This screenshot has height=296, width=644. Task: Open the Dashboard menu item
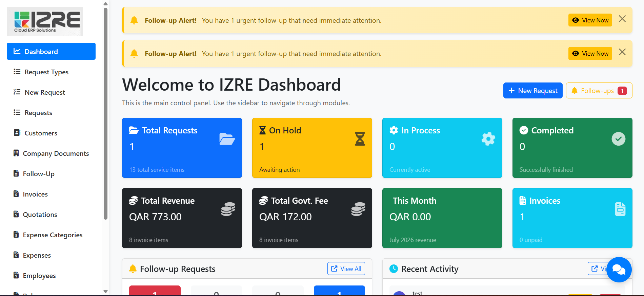click(51, 51)
